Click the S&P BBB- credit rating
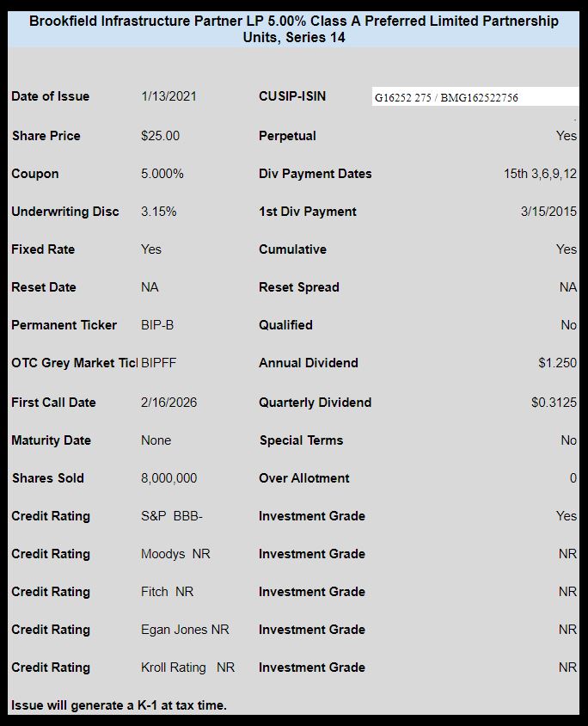Image resolution: width=588 pixels, height=726 pixels. point(172,516)
